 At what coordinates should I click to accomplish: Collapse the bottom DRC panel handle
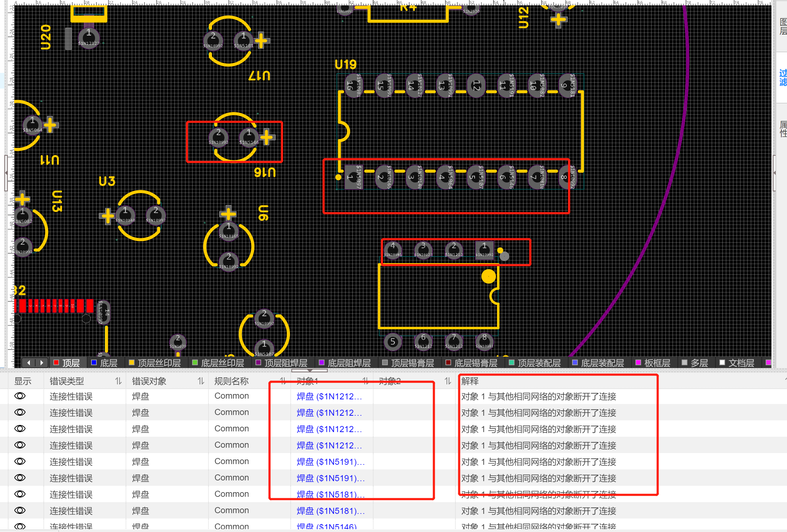pyautogui.click(x=310, y=371)
